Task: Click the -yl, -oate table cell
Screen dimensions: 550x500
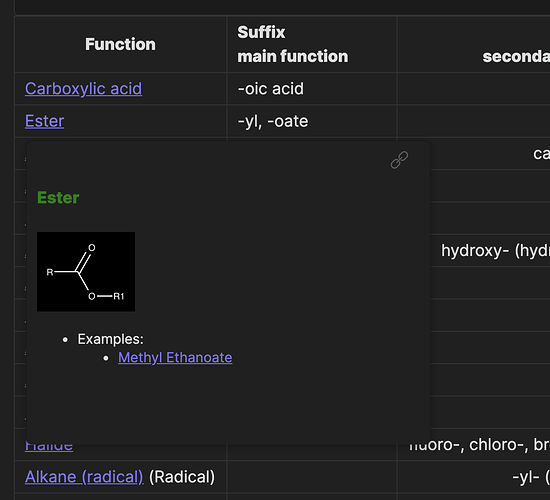Action: 312,121
